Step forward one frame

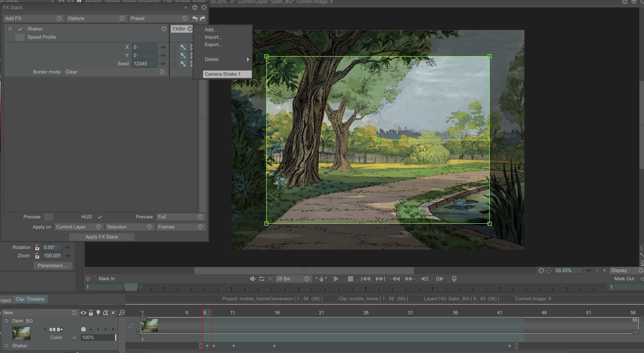[x=440, y=279]
